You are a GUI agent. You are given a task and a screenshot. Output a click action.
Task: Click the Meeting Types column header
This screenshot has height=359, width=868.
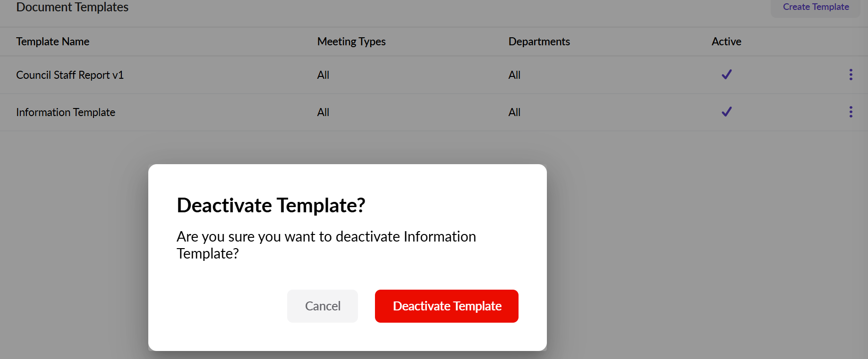[351, 42]
